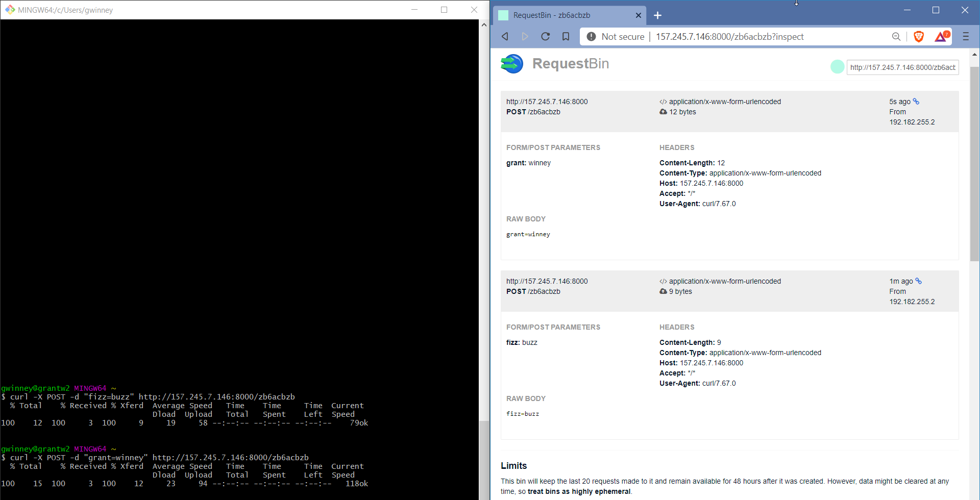980x500 pixels.
Task: Click the Not secure warning icon
Action: pyautogui.click(x=591, y=36)
